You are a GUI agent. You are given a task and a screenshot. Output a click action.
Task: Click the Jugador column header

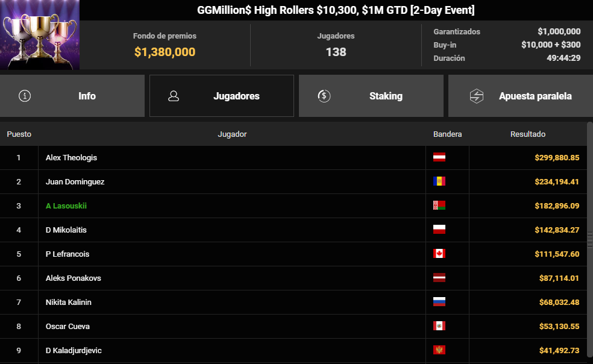[232, 134]
